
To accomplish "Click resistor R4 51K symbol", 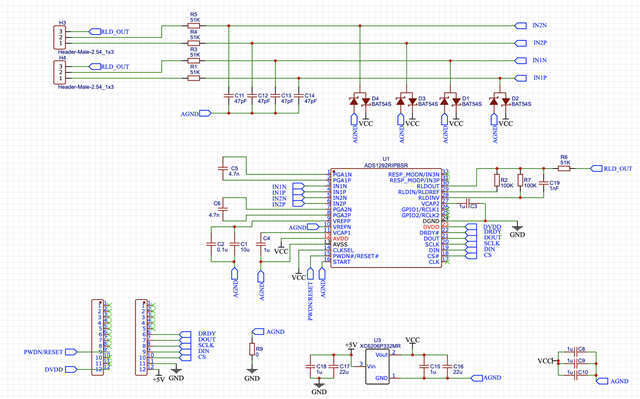I will pos(193,43).
